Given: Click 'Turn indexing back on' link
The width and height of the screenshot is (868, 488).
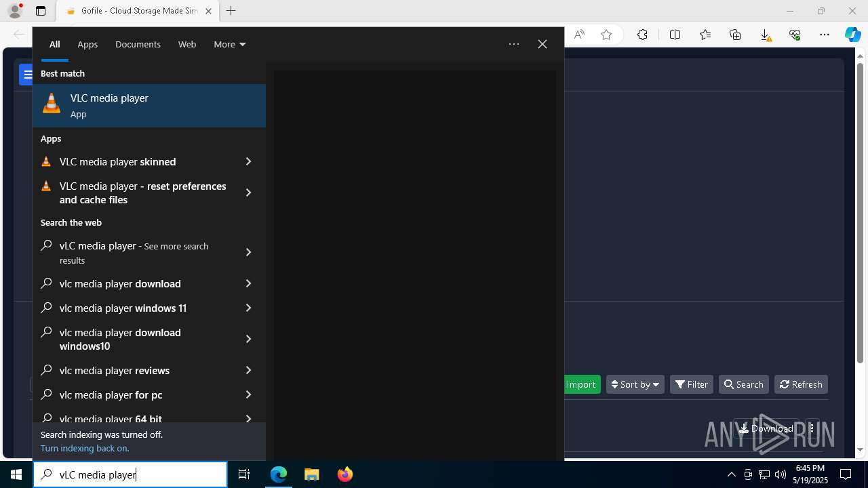Looking at the screenshot, I should pyautogui.click(x=85, y=448).
